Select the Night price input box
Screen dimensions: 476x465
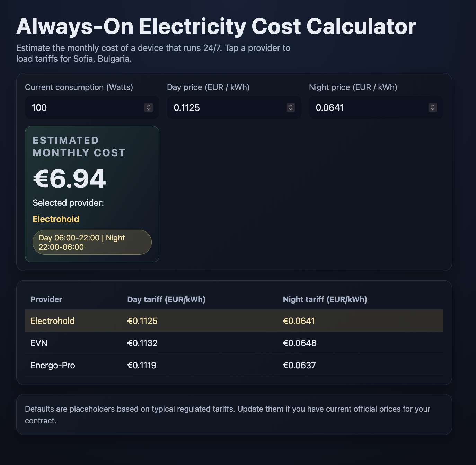pyautogui.click(x=367, y=108)
